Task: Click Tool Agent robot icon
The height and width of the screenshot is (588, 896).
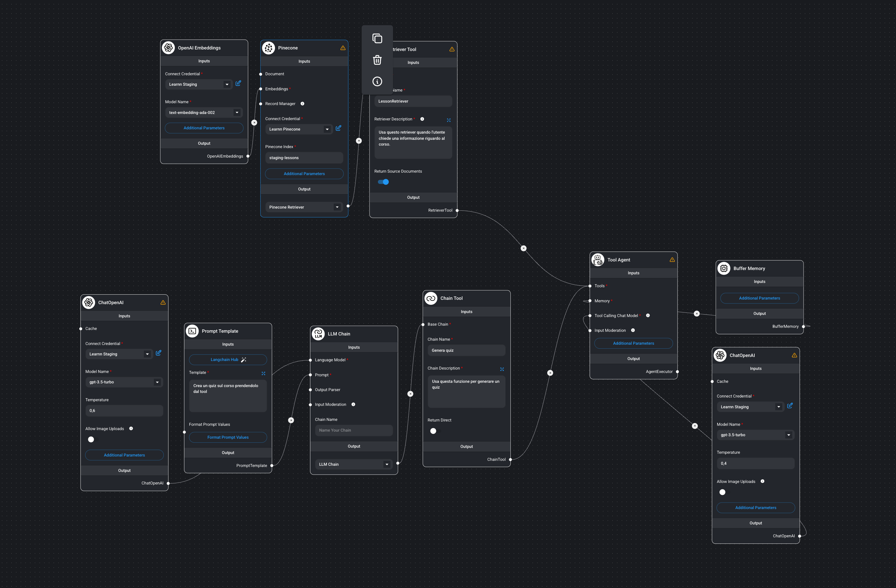Action: pos(597,259)
